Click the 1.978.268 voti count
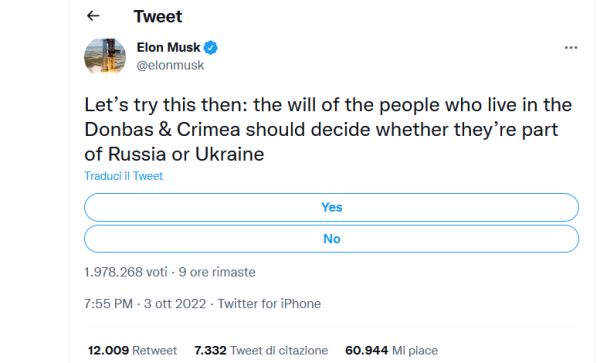The width and height of the screenshot is (600, 363). [x=126, y=272]
